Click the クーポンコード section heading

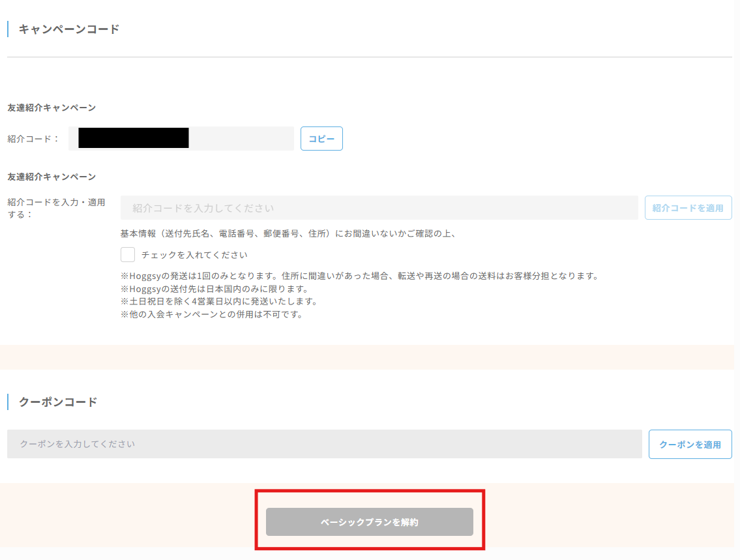pos(58,402)
